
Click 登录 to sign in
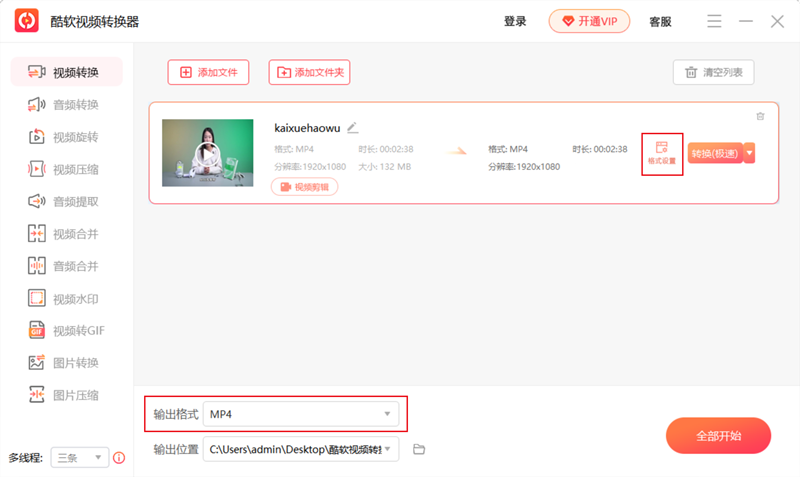point(515,21)
